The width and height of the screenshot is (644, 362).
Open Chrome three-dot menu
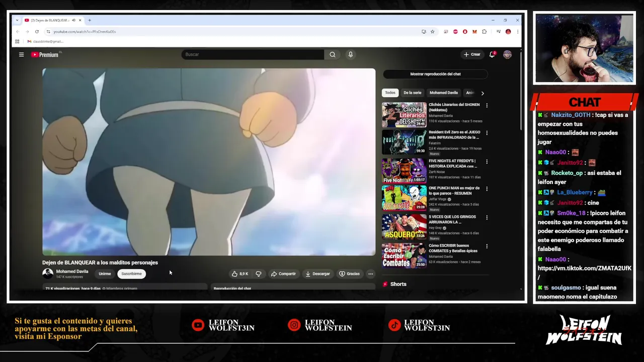point(517,32)
